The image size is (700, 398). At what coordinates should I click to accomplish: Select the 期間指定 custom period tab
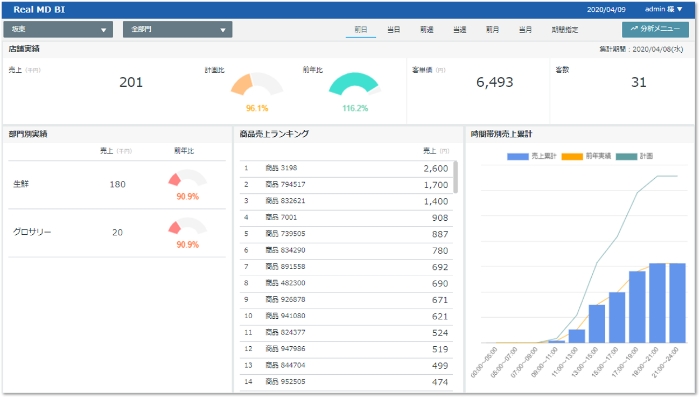tap(565, 30)
